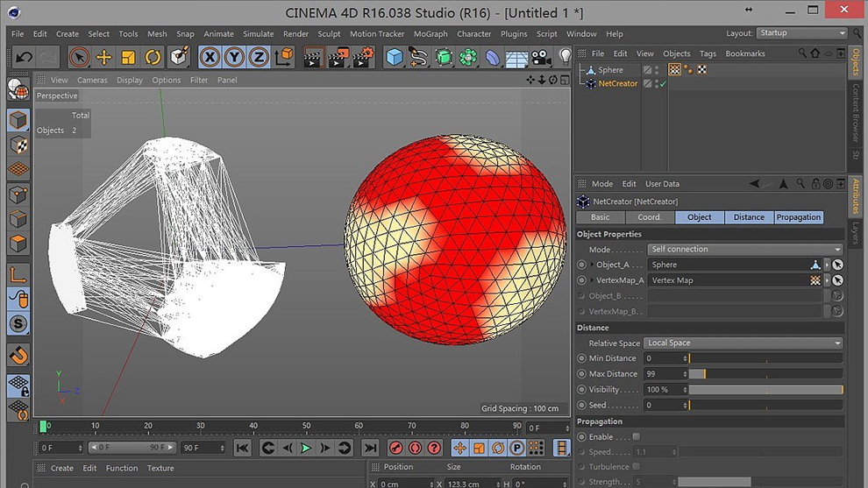Viewport: 868px width, 488px height.
Task: Play the animation forward
Action: coord(306,448)
